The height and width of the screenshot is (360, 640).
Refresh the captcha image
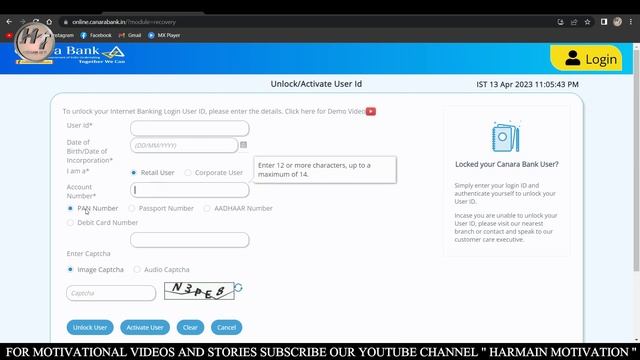[238, 288]
